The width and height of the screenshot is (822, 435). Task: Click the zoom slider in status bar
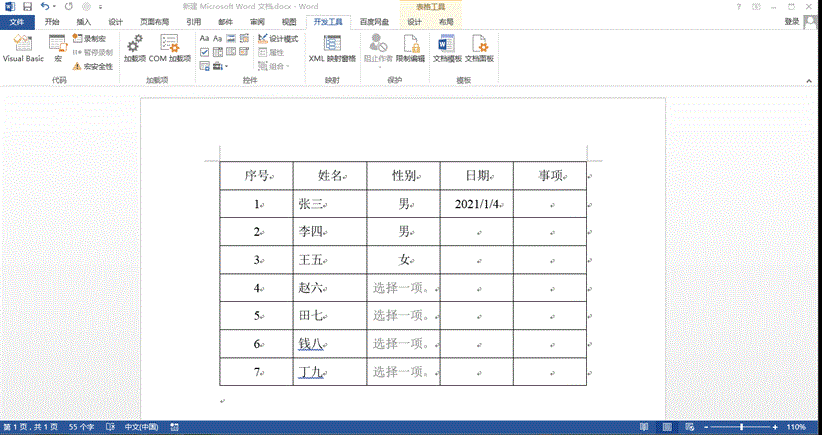[741, 427]
